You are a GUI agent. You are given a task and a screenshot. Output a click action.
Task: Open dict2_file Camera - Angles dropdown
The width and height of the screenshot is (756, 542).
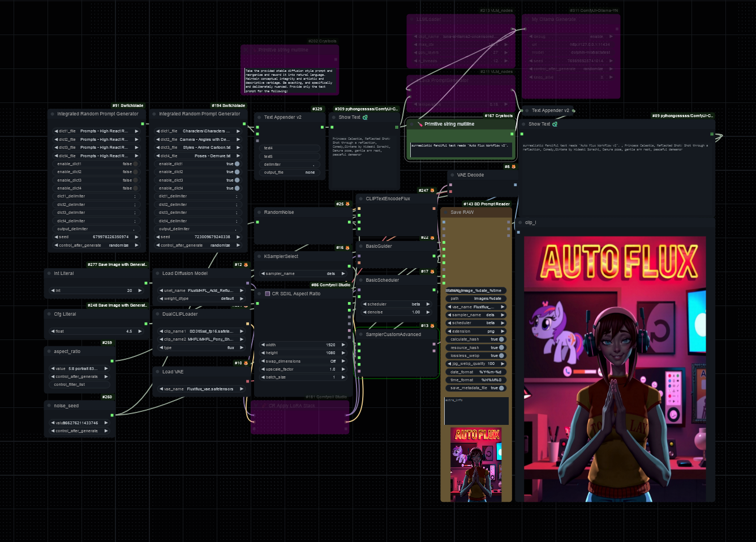point(199,139)
